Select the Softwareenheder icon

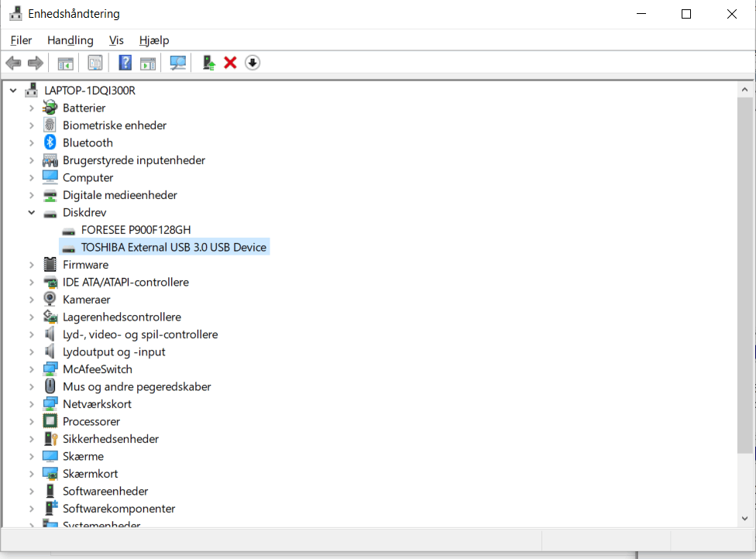tap(50, 491)
